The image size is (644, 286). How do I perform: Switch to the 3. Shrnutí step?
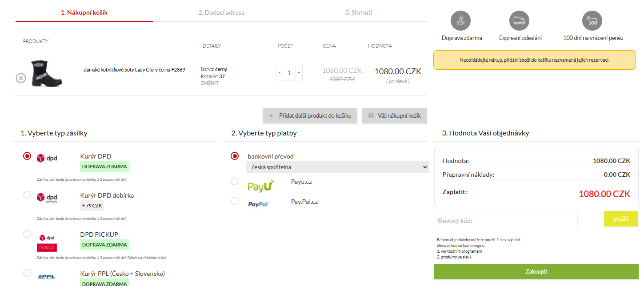(358, 12)
